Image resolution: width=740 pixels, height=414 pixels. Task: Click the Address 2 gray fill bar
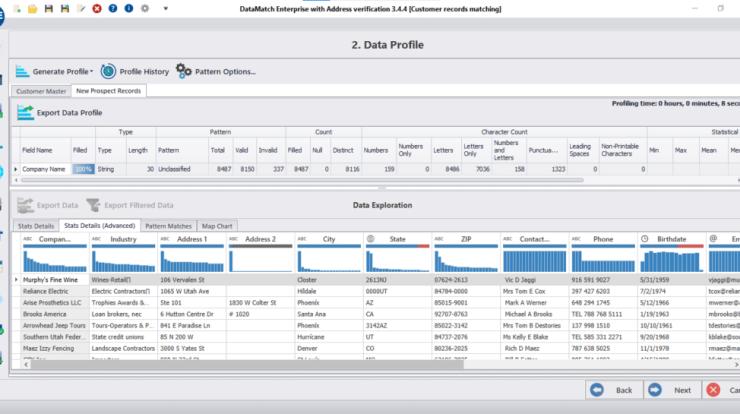261,246
